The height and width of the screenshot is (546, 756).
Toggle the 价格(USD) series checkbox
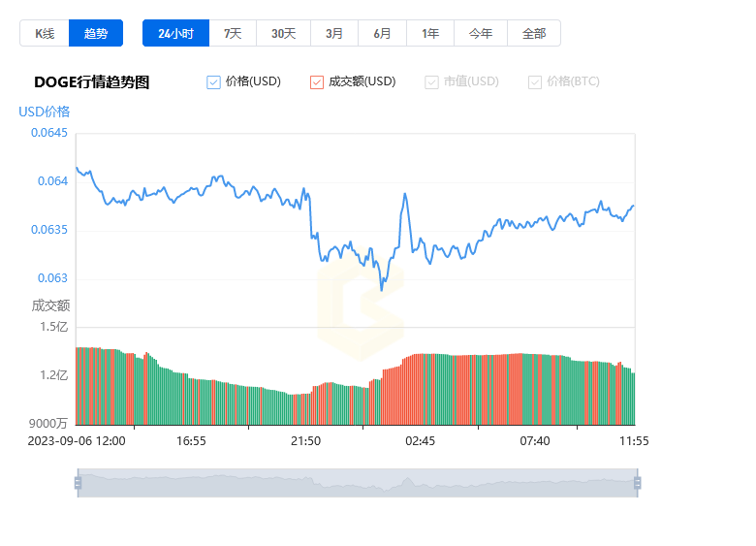click(213, 82)
